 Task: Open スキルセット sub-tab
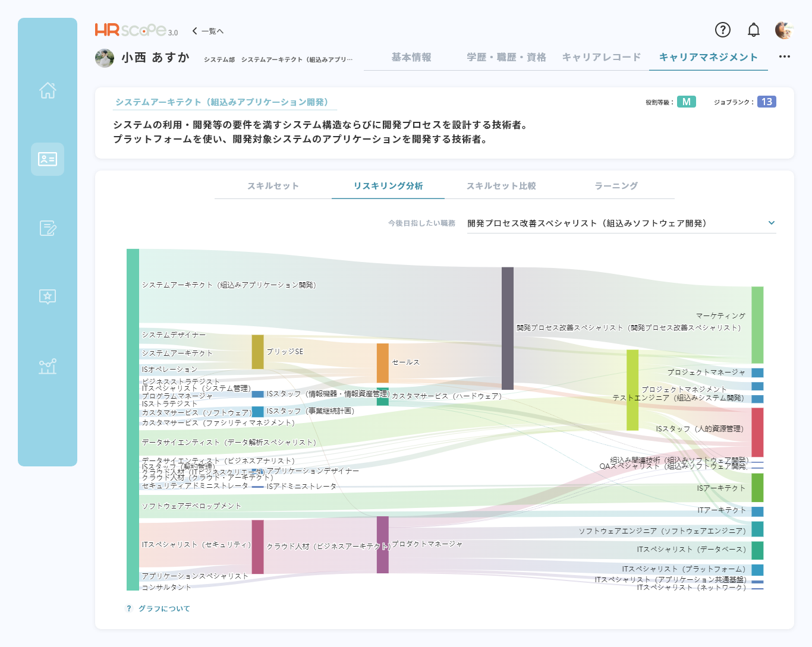point(273,186)
